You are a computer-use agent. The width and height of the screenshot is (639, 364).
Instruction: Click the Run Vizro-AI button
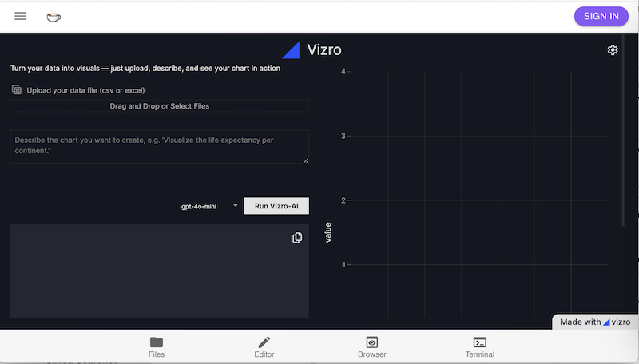point(276,206)
